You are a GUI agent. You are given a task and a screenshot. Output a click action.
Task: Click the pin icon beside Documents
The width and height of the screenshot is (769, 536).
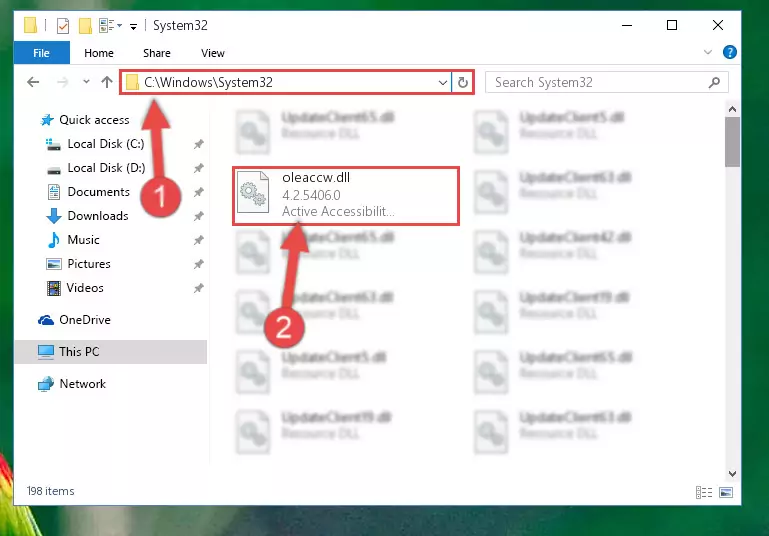coord(198,192)
